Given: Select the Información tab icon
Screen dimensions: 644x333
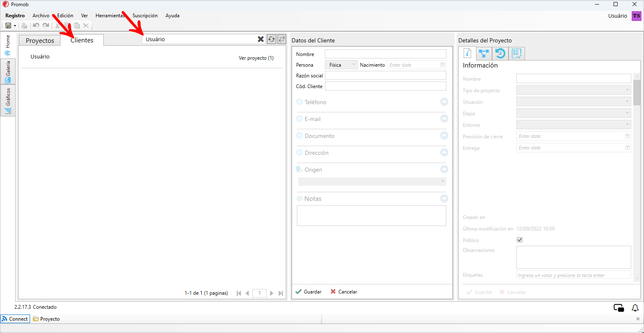Looking at the screenshot, I should [x=467, y=54].
